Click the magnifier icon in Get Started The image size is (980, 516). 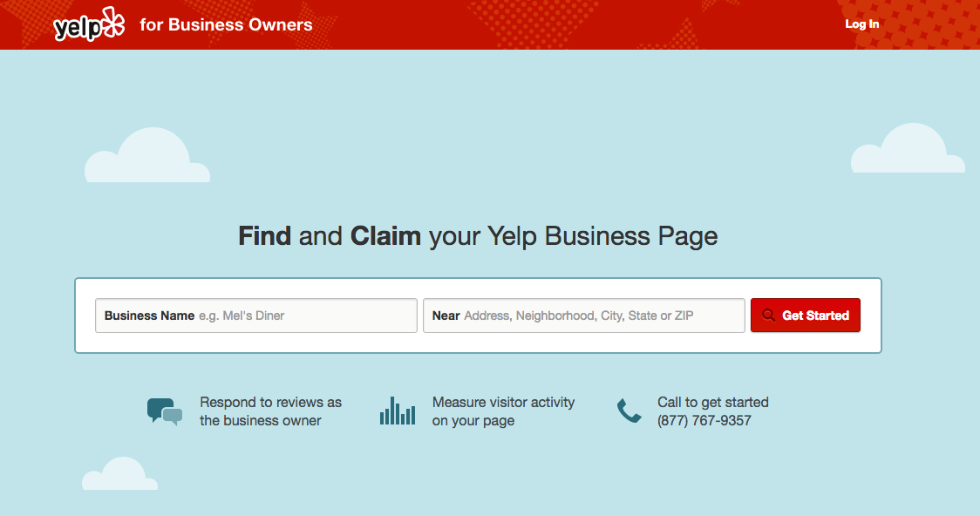[768, 316]
